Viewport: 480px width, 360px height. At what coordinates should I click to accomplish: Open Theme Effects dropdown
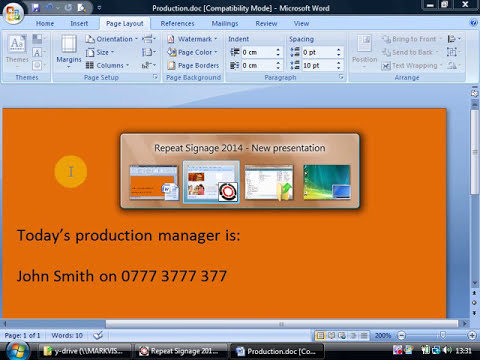click(x=39, y=65)
